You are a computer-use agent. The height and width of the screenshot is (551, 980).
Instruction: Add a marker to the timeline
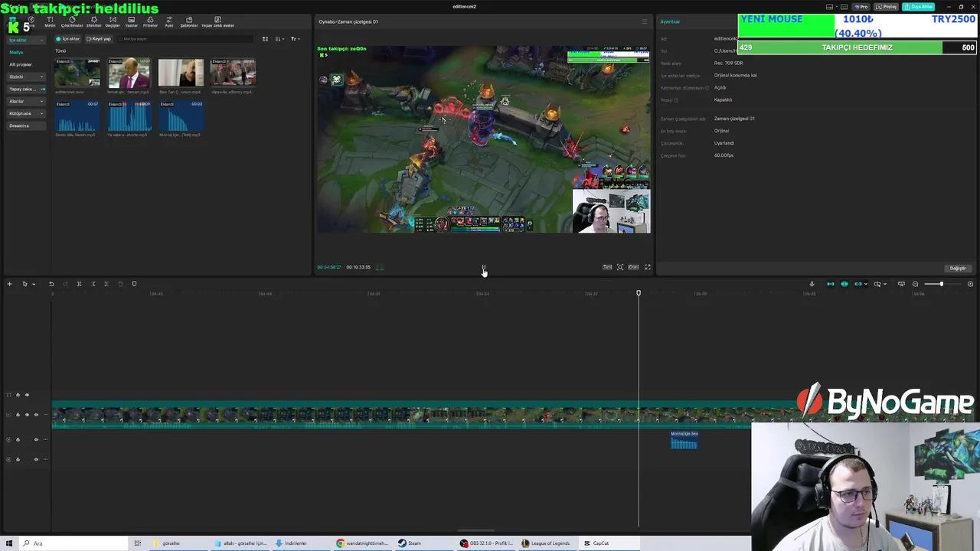click(x=134, y=284)
